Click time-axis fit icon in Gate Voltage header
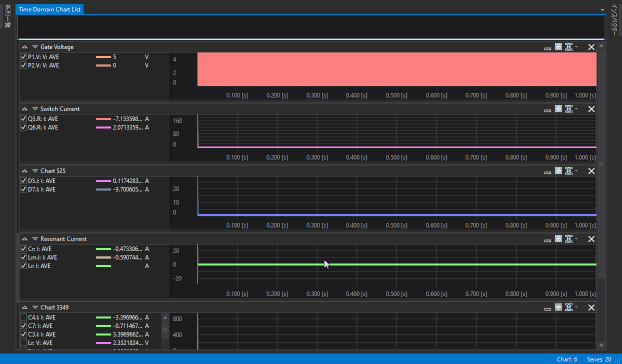 pos(569,47)
